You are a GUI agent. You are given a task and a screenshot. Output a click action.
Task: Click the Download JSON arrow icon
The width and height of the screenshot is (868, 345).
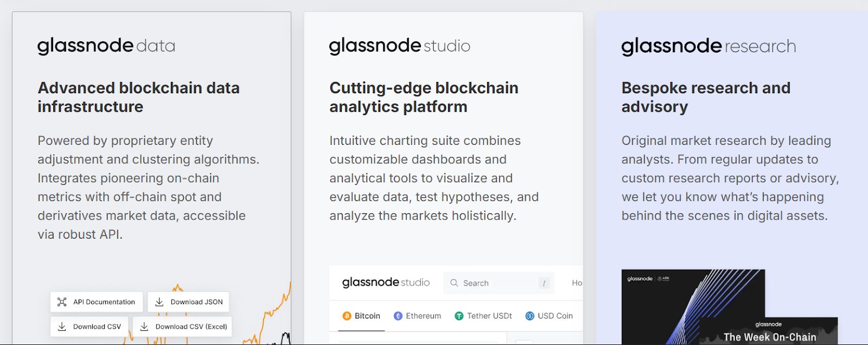[159, 302]
